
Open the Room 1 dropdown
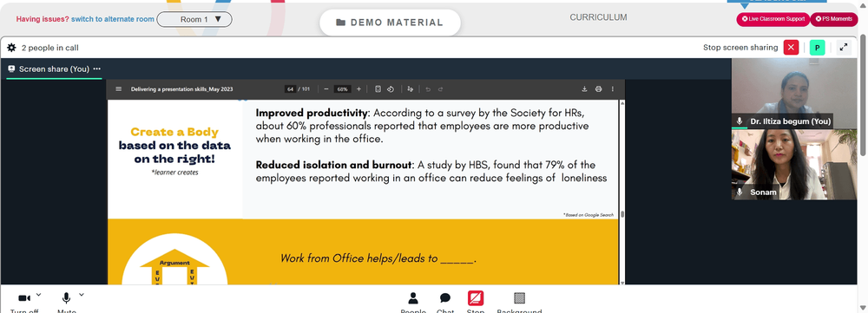click(194, 19)
